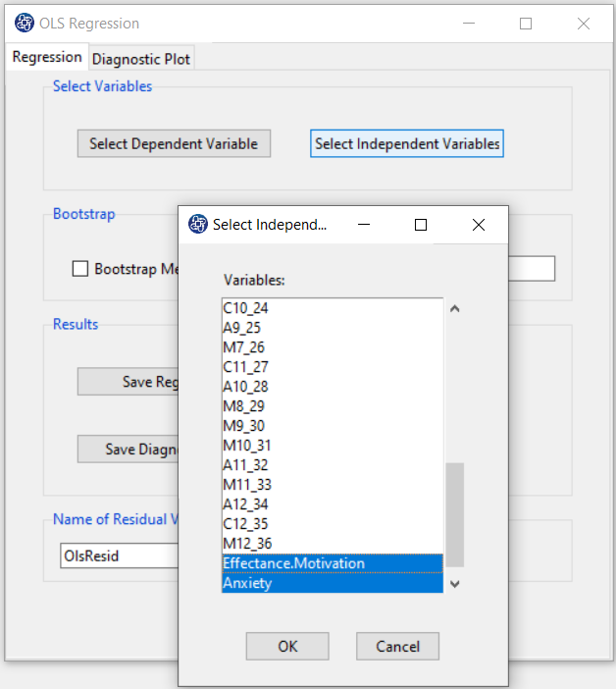Click the variables list scroll down arrow

(455, 584)
